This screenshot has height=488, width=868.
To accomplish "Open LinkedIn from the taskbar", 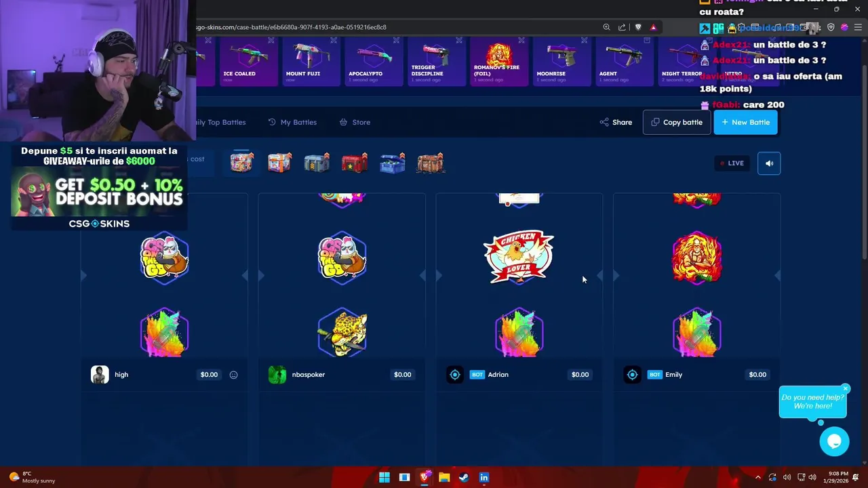I will [484, 477].
